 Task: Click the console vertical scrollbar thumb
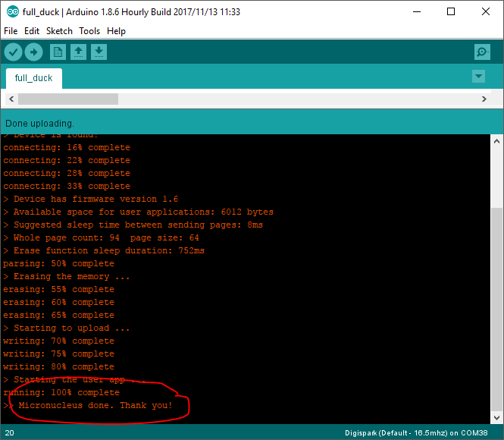(496, 310)
